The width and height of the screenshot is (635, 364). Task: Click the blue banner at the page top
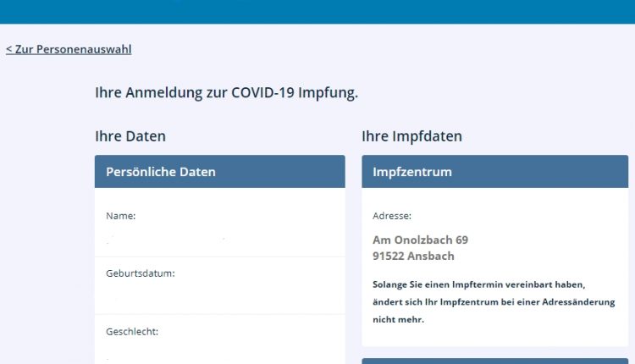click(317, 11)
